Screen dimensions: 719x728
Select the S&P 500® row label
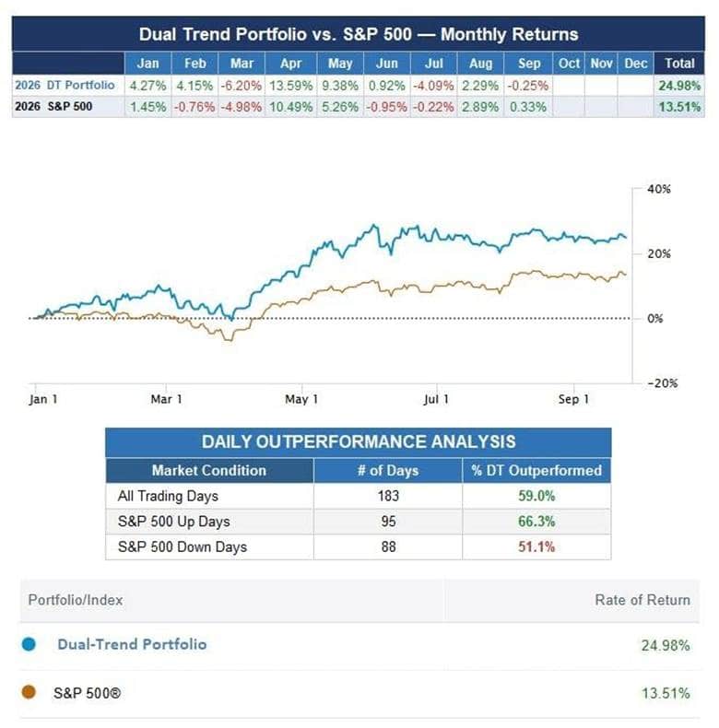point(87,693)
